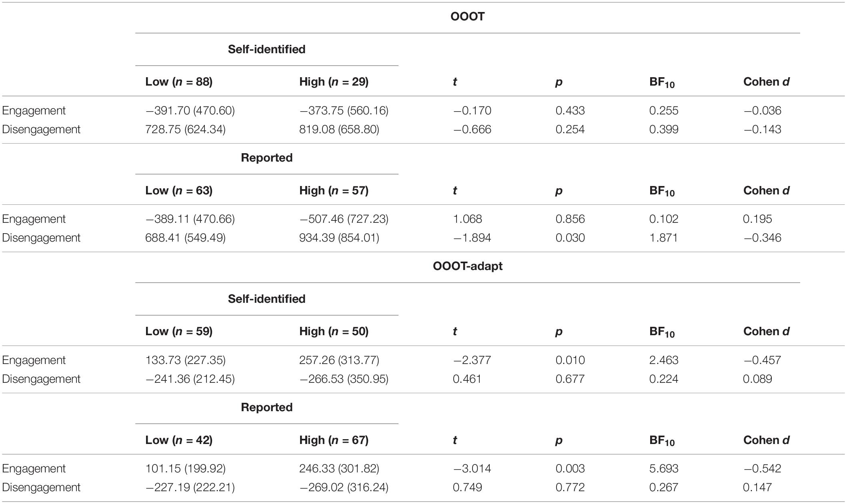Click the OOOT table heading
This screenshot has height=504, width=847.
coord(467,16)
